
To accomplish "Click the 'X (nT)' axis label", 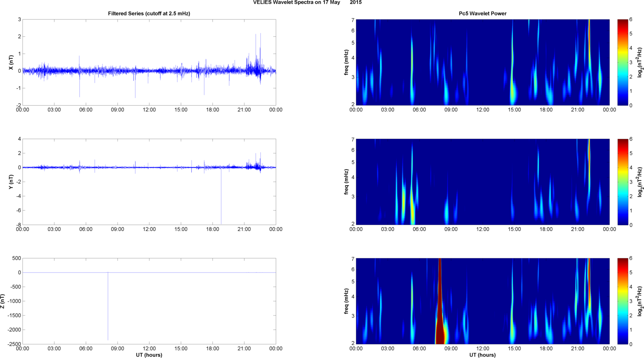I will (12, 62).
